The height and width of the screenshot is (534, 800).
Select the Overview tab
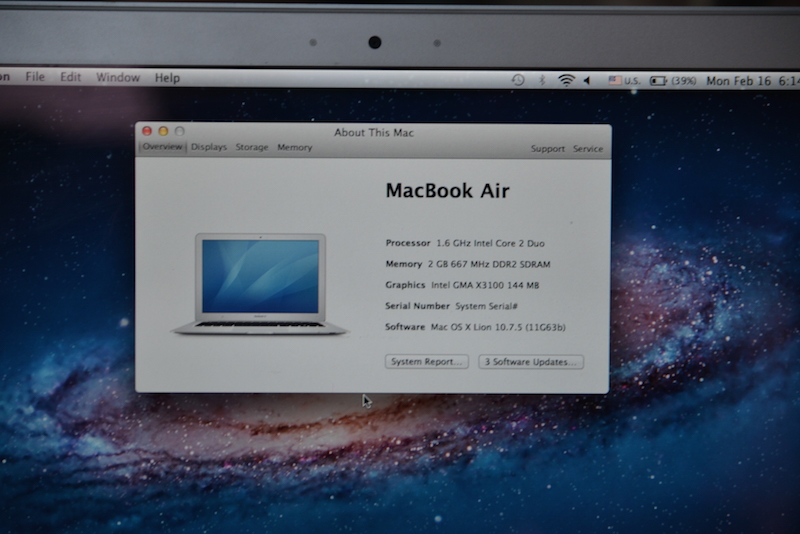coord(162,147)
